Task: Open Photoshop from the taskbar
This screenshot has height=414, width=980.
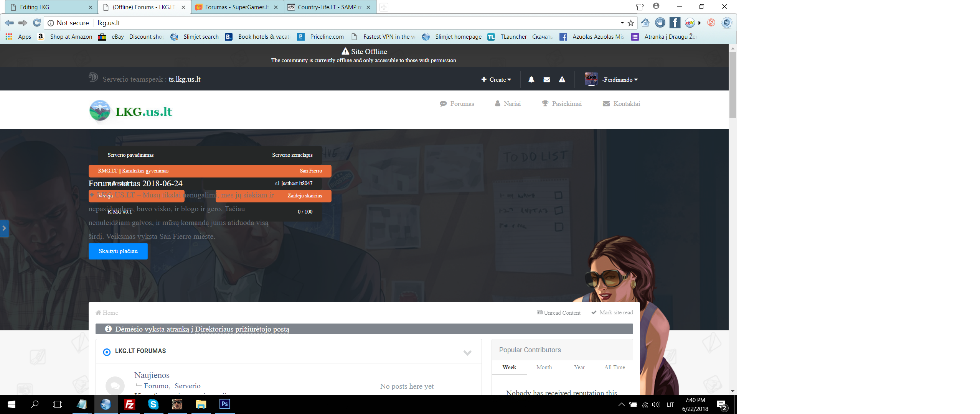Action: (x=224, y=404)
